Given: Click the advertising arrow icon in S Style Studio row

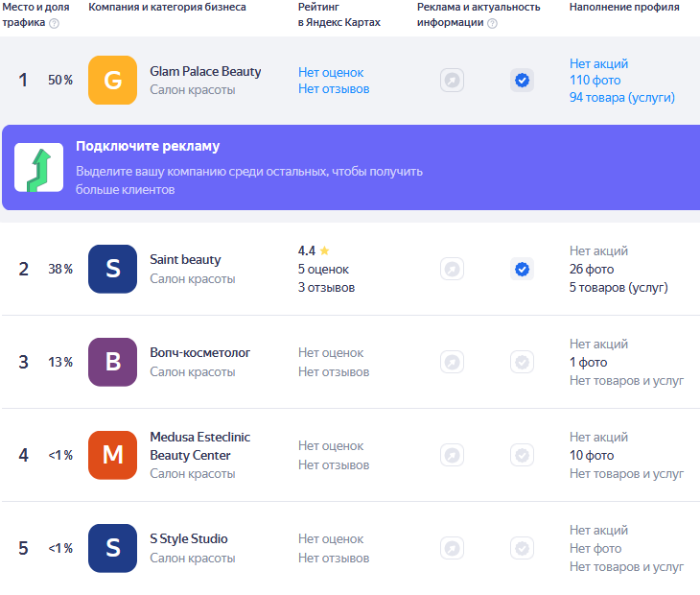Looking at the screenshot, I should click(452, 548).
